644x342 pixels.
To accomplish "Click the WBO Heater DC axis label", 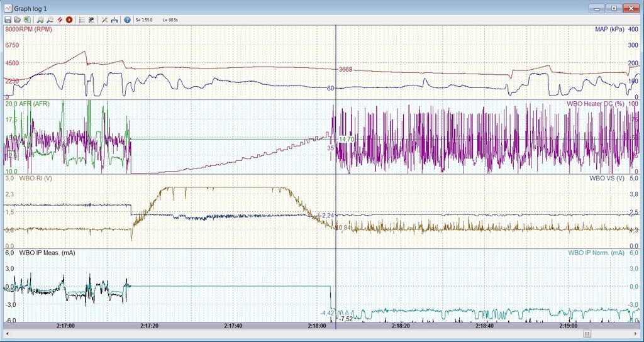I will point(596,103).
